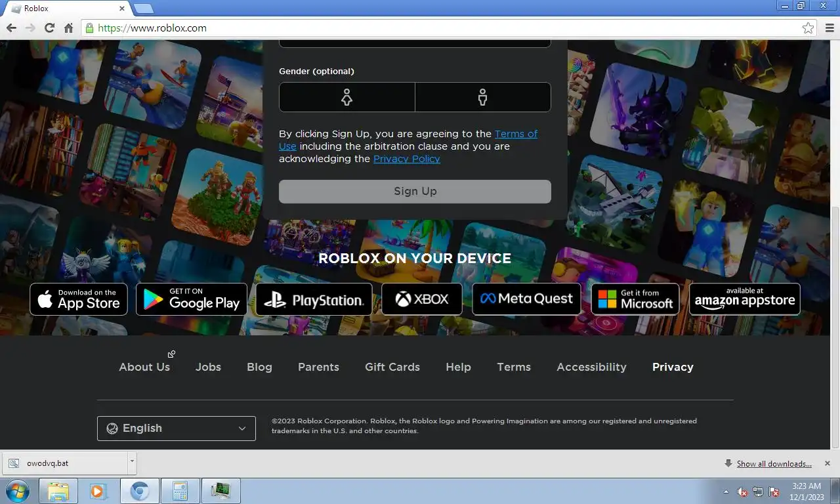View site security padlock info
The height and width of the screenshot is (504, 840).
point(89,28)
